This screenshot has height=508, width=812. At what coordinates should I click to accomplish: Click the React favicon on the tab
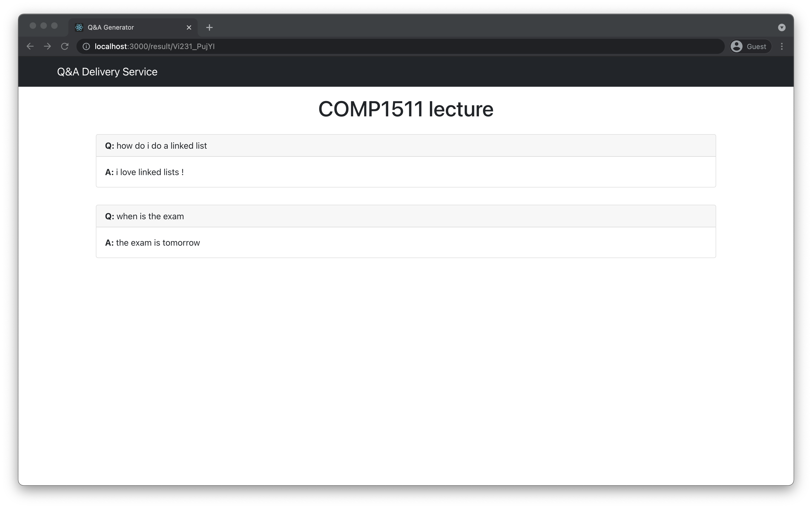pos(79,27)
